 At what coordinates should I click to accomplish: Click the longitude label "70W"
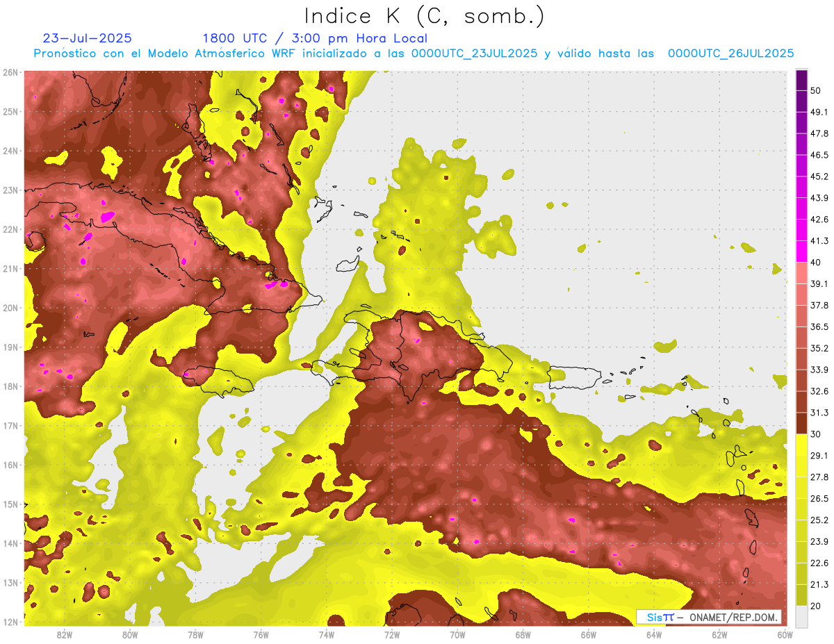pyautogui.click(x=457, y=634)
